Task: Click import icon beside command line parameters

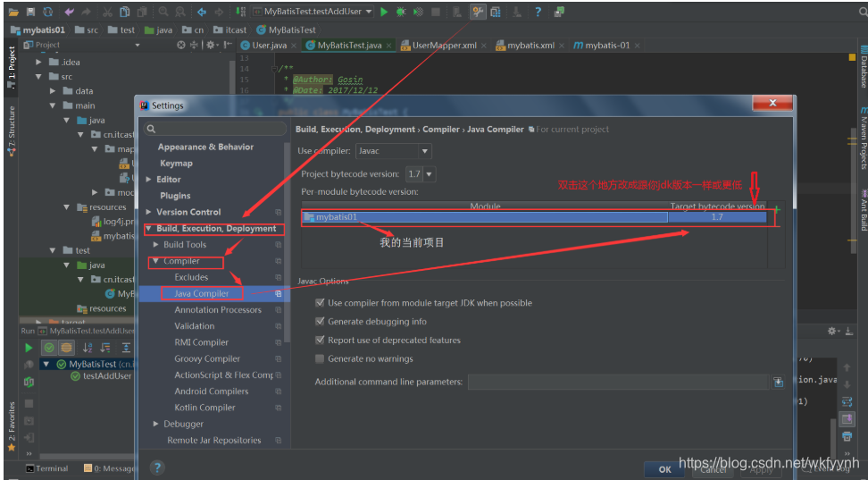Action: pos(779,382)
